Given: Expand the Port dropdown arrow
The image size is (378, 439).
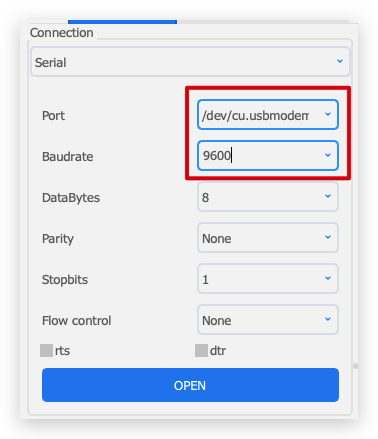Looking at the screenshot, I should point(328,114).
